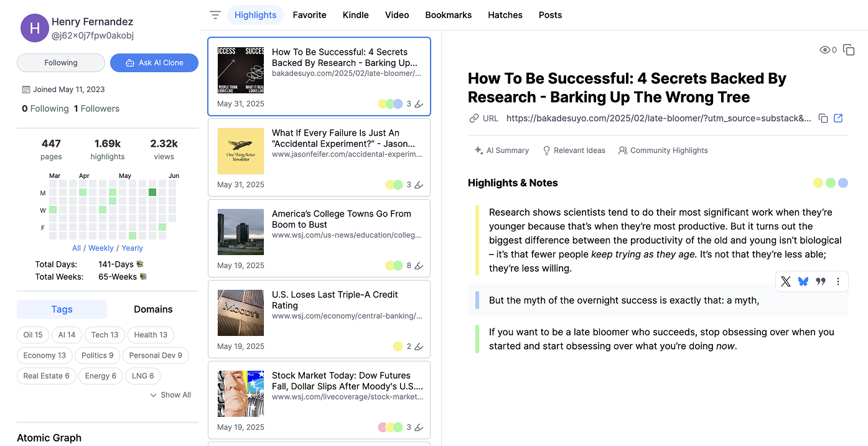Select the Politics 9 tag
The width and height of the screenshot is (868, 446).
98,355
